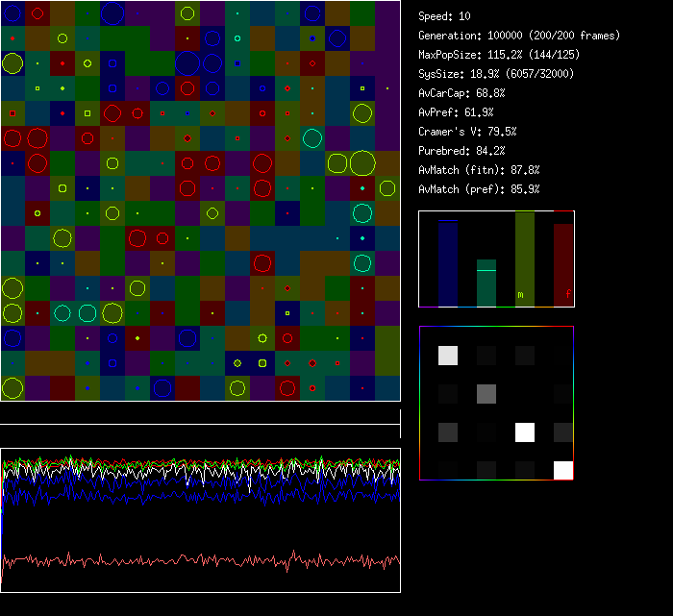Select the dark red bar labeled f
Screen dimensions: 673x616
tap(563, 264)
